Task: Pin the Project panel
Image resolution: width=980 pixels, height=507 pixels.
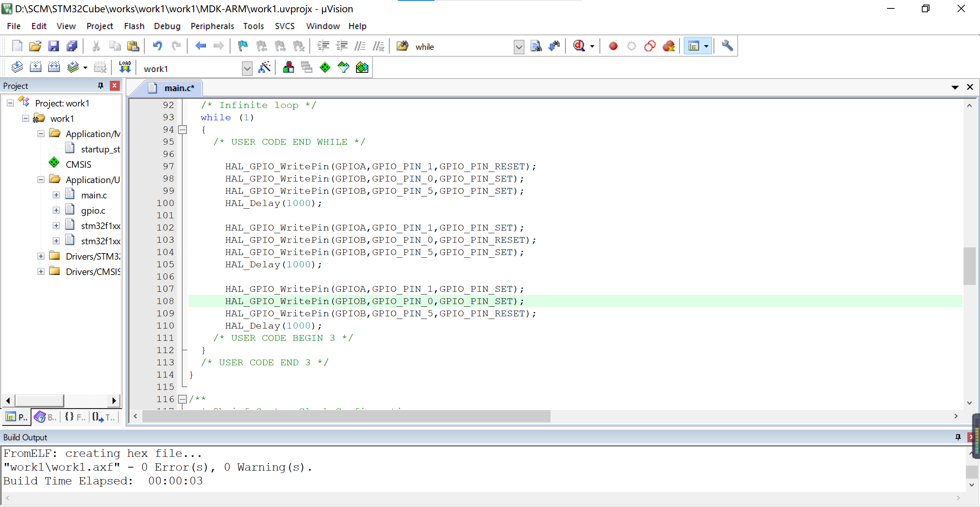Action: [101, 85]
